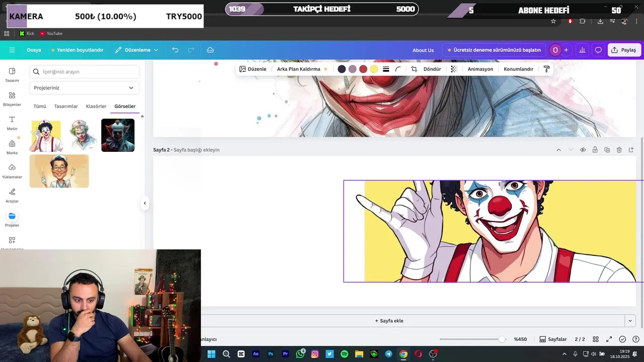Open the Marka brand panel

(x=12, y=147)
